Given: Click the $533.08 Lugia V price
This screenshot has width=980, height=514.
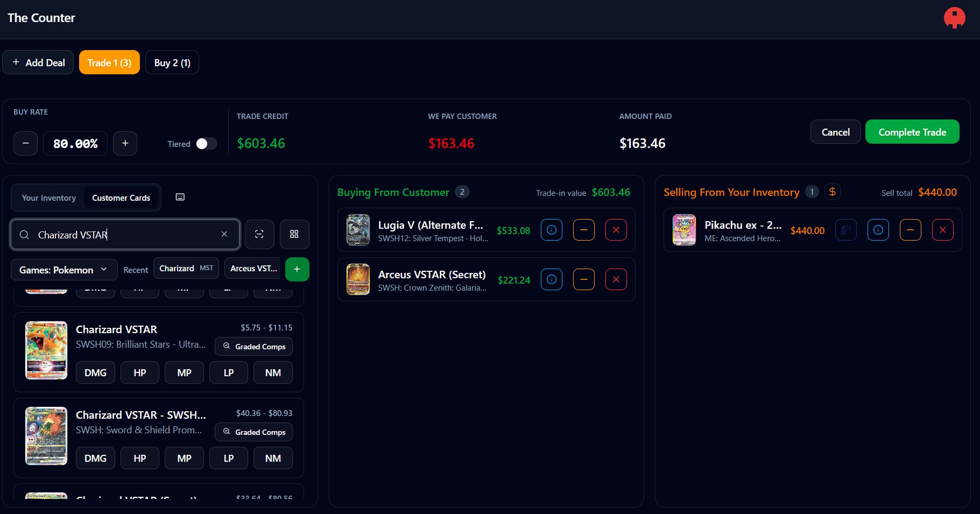Looking at the screenshot, I should pyautogui.click(x=513, y=230).
